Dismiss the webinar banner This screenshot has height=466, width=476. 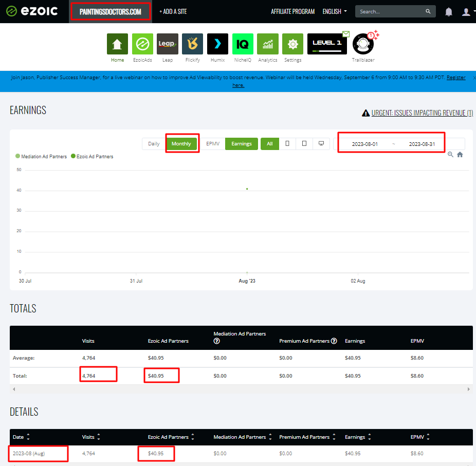click(474, 78)
